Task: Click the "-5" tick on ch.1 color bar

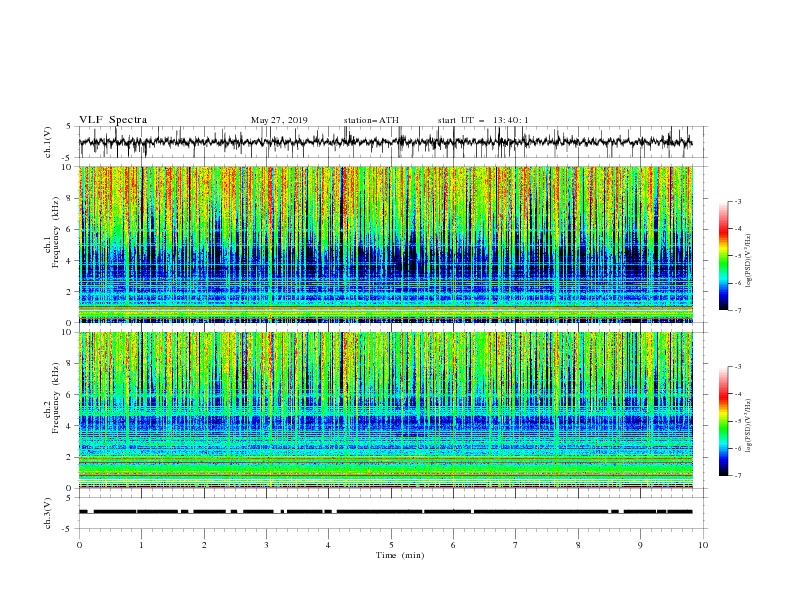Action: coord(738,256)
